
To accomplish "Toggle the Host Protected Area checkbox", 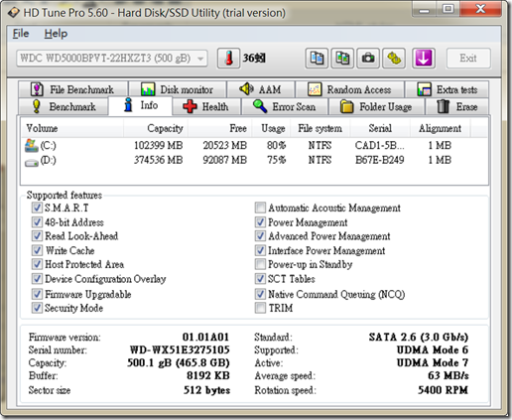I will [37, 264].
